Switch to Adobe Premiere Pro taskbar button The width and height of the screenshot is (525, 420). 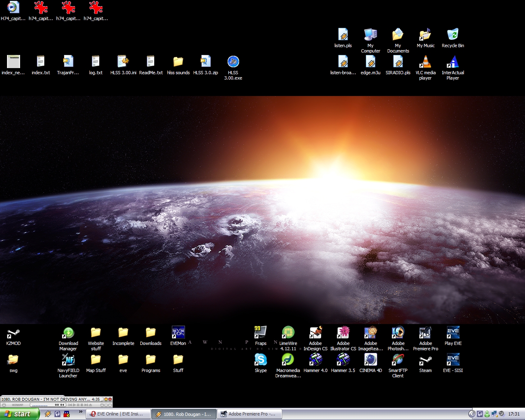(x=249, y=414)
